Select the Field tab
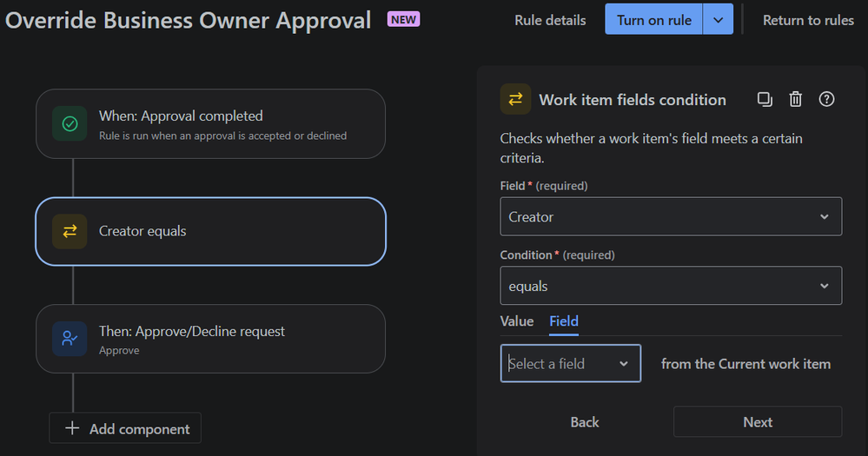The width and height of the screenshot is (868, 456). point(564,321)
